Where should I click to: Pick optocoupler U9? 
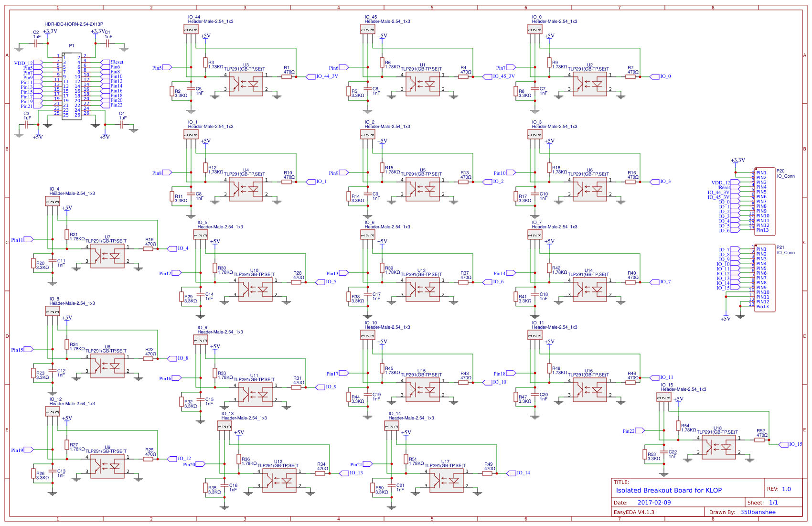(x=107, y=466)
